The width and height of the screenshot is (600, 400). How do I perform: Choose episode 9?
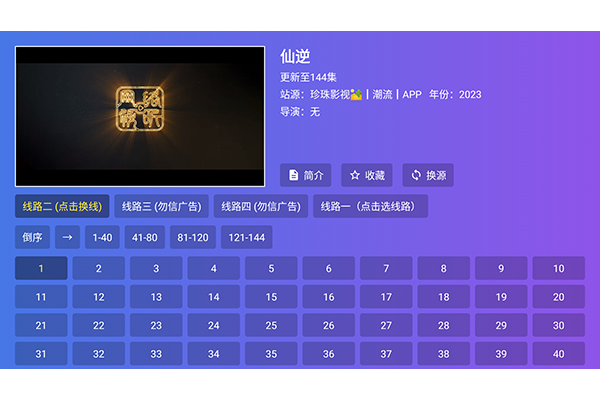click(x=501, y=268)
